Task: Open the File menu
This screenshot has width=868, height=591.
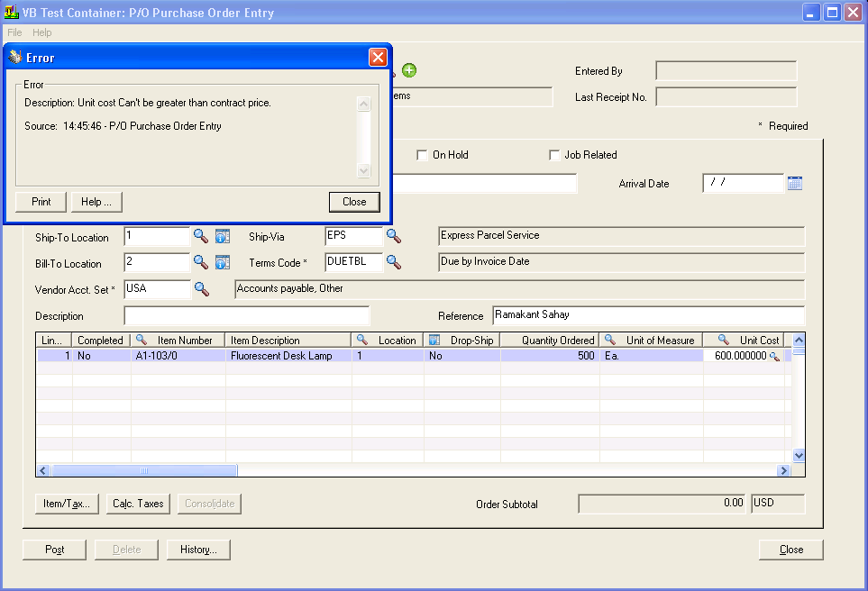Action: (x=14, y=32)
